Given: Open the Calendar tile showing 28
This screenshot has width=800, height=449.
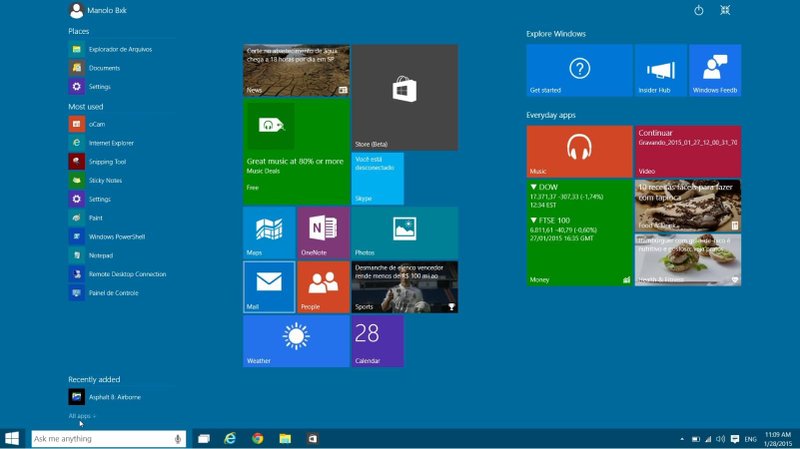Looking at the screenshot, I should [x=378, y=341].
